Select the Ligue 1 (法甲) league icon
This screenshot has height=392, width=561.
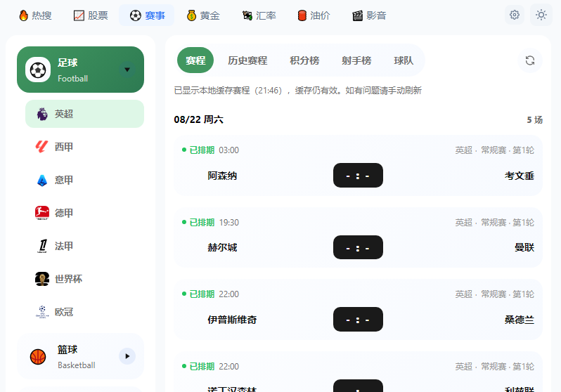42,246
